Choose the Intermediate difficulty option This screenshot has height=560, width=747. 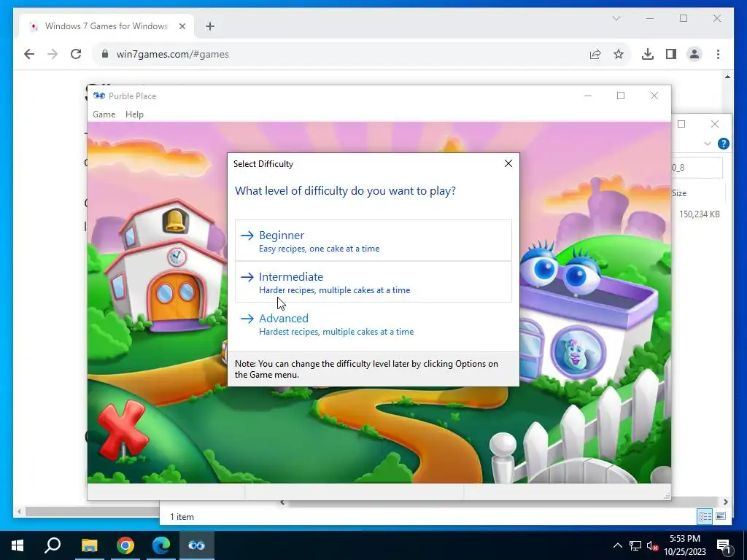(373, 282)
